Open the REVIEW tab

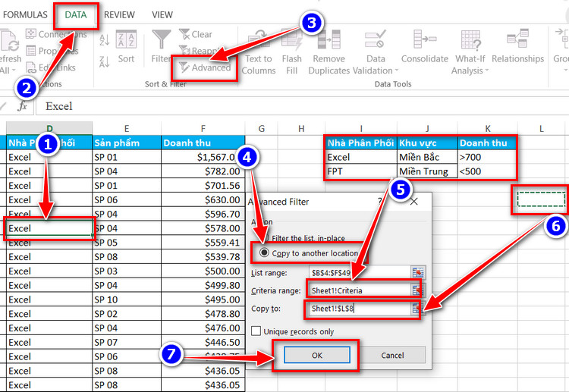119,15
